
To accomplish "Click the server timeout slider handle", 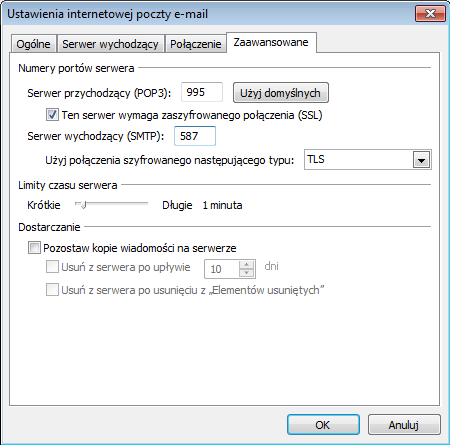I will coord(83,204).
